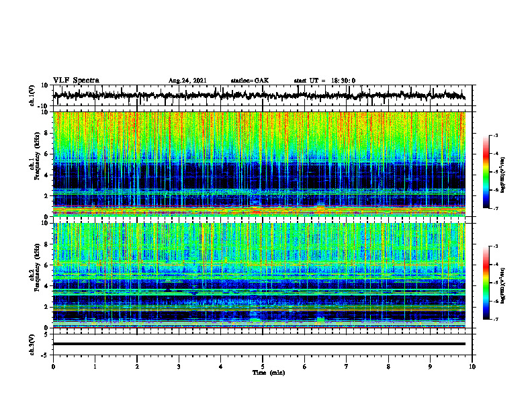Click the flat black ch.3 trace line

point(259,344)
